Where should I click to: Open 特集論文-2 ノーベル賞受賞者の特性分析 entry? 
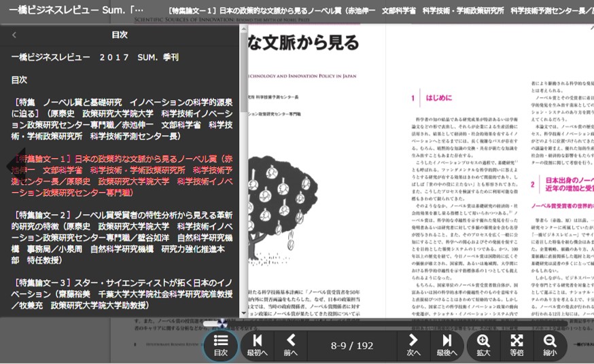122,238
